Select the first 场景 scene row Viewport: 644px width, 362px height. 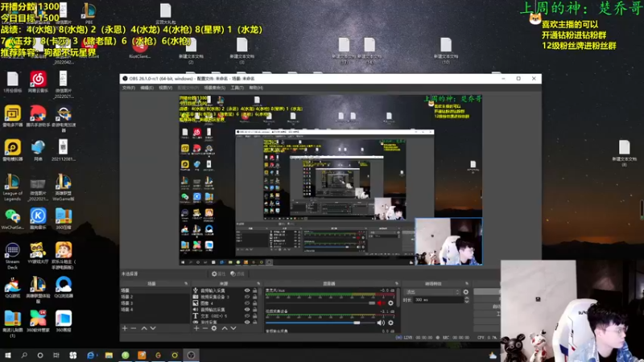[x=154, y=290]
